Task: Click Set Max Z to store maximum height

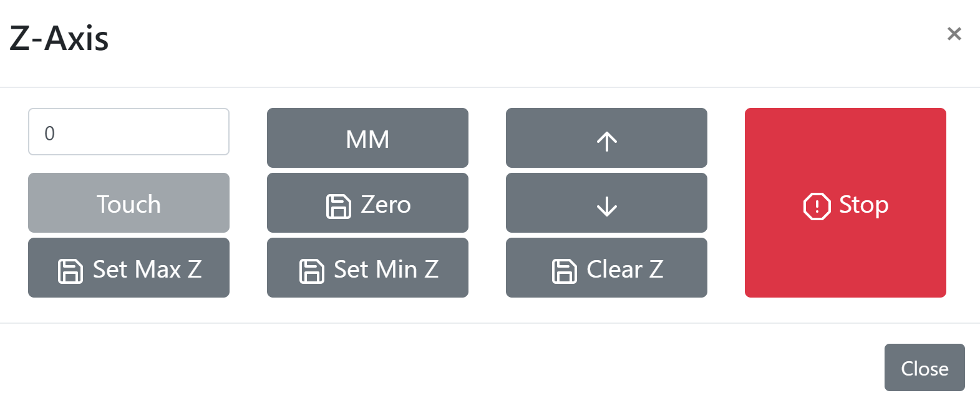Action: click(129, 268)
